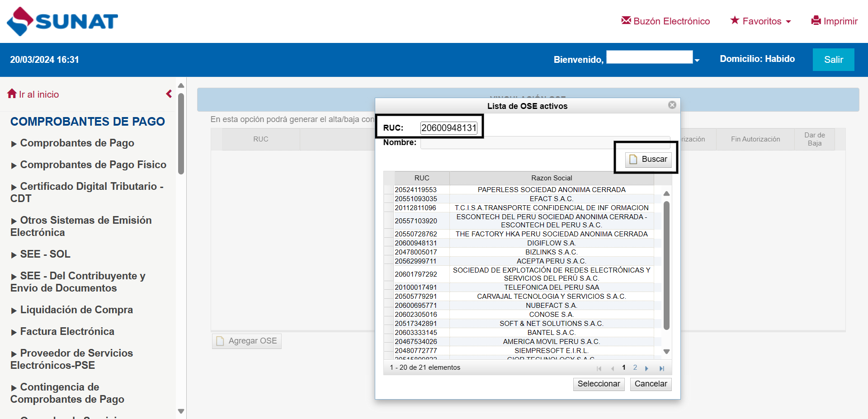Open Buzón Electrónico mailbox link
The image size is (868, 419).
point(665,21)
